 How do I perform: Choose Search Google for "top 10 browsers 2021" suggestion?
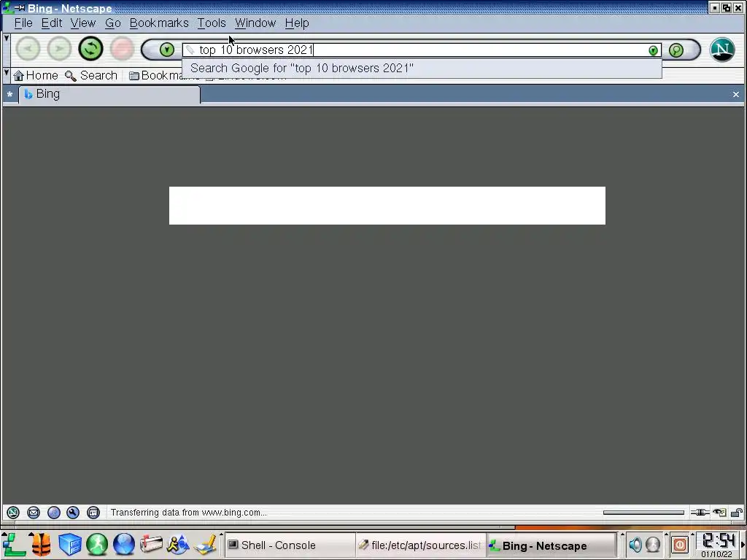(422, 68)
